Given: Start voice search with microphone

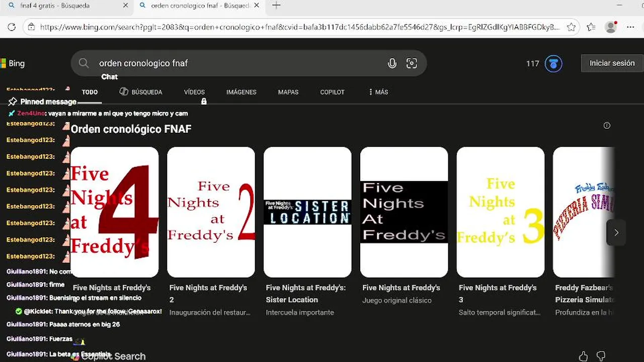Looking at the screenshot, I should click(x=392, y=63).
